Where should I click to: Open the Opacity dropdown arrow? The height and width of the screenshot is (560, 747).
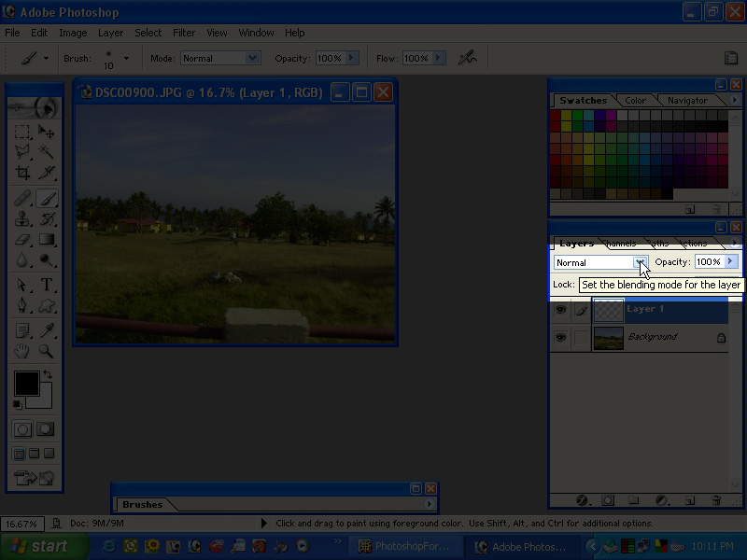pyautogui.click(x=729, y=262)
